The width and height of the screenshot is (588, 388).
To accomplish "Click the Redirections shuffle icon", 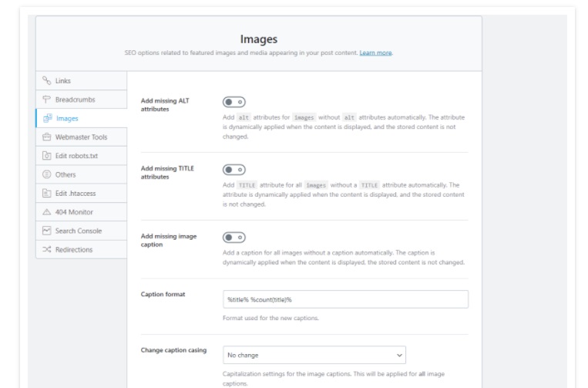I will (x=46, y=249).
